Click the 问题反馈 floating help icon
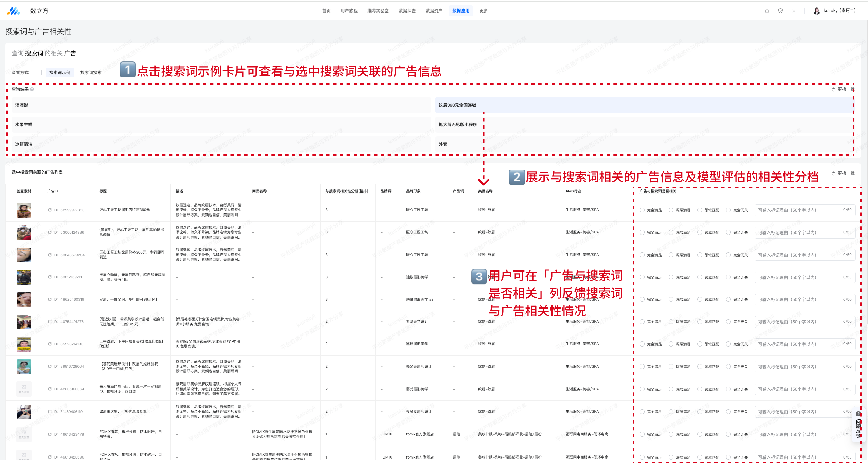Viewport: 868px width, 467px height. (x=858, y=414)
